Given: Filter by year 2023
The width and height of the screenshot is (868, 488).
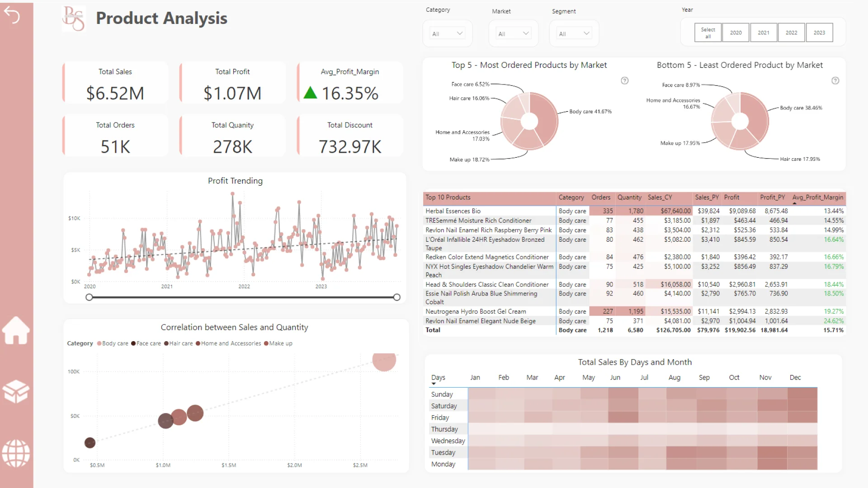Looking at the screenshot, I should coord(819,33).
